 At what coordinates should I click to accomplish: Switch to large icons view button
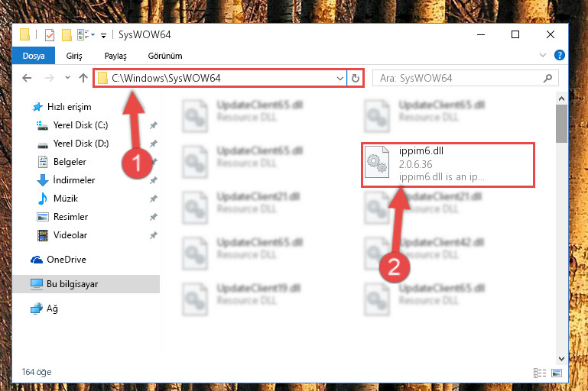(557, 373)
